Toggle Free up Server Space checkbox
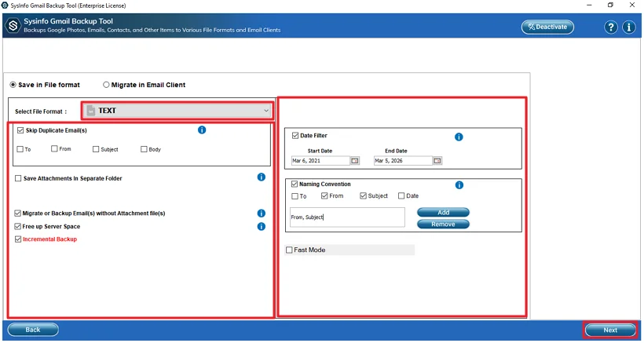This screenshot has height=343, width=644. click(17, 226)
